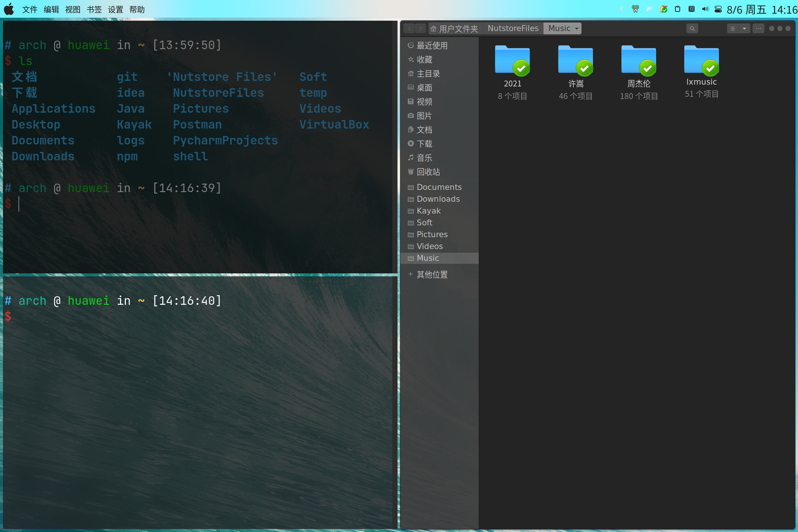Click the search icon in file manager

[692, 28]
